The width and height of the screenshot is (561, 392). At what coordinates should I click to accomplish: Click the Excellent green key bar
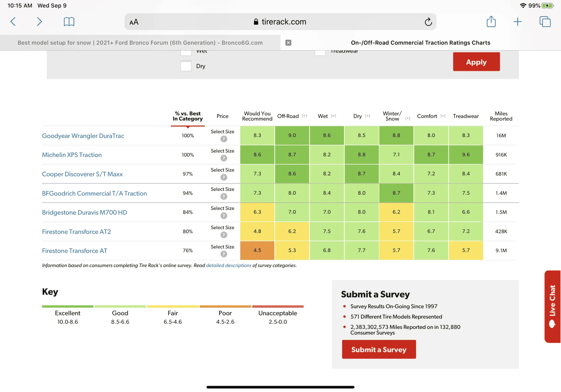(68, 306)
